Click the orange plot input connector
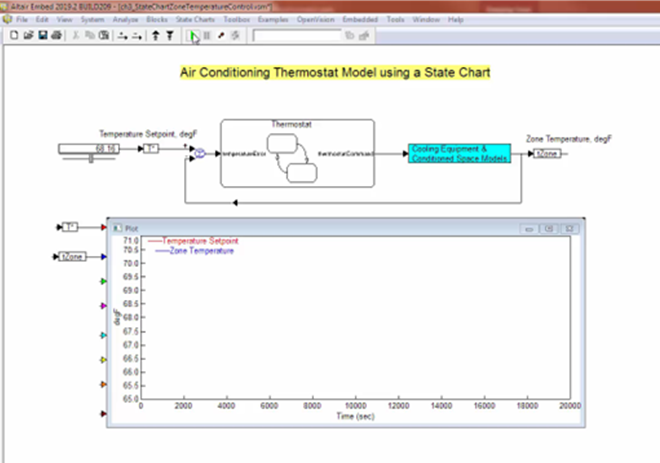 point(103,384)
